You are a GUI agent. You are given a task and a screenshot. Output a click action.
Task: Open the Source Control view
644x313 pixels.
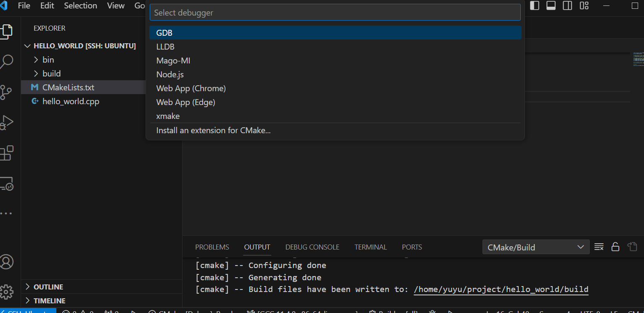6,92
